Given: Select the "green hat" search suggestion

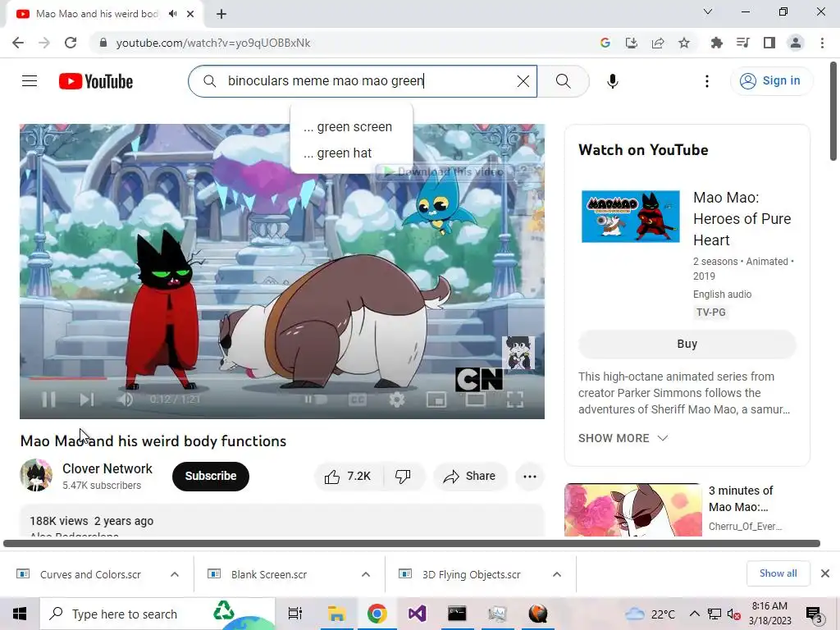Looking at the screenshot, I should (351, 153).
